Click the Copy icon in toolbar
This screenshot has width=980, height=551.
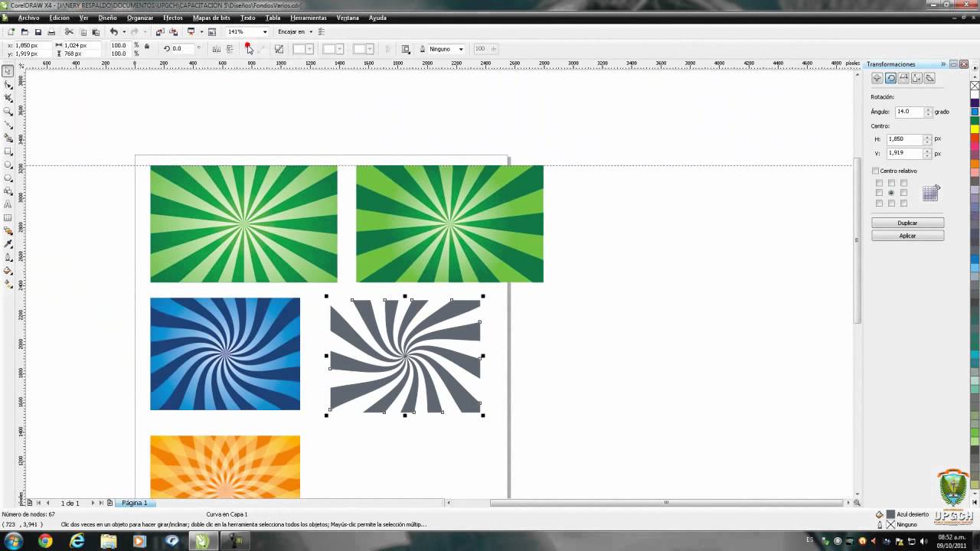(x=83, y=32)
